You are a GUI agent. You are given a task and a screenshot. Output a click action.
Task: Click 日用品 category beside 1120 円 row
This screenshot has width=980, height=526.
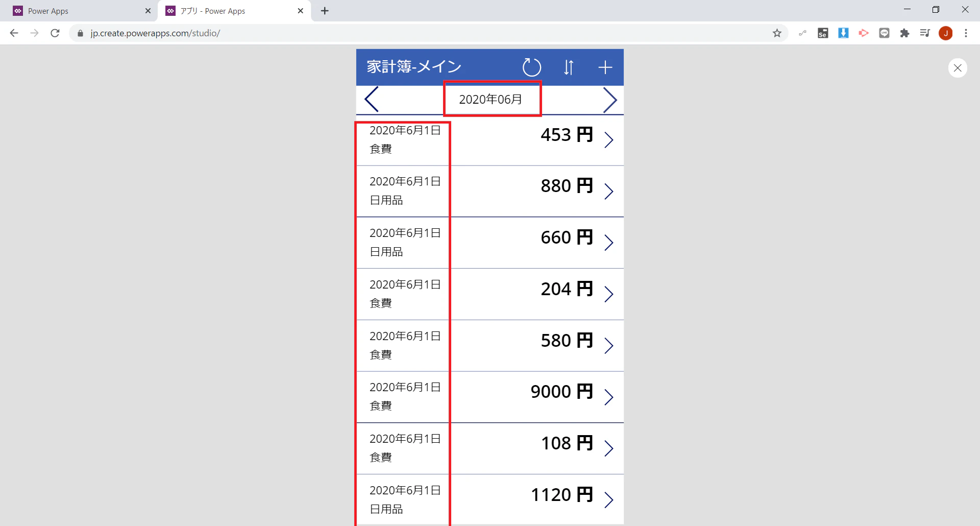click(x=386, y=509)
